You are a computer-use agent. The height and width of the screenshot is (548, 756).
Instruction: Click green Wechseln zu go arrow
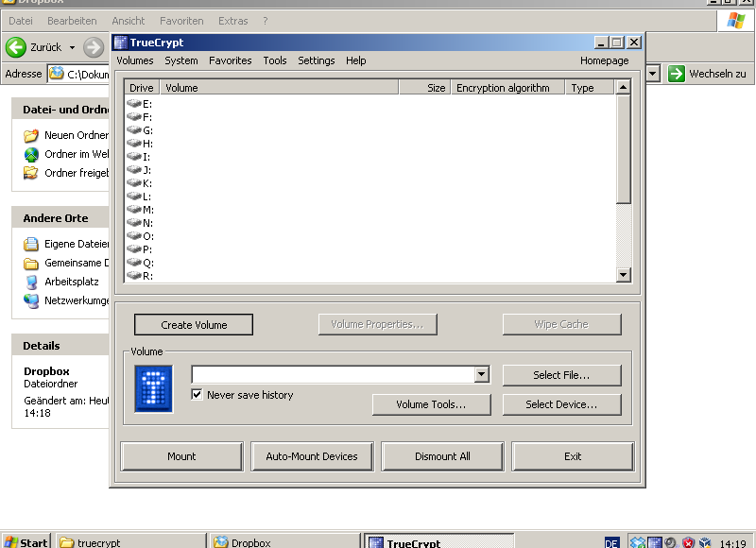coord(677,74)
